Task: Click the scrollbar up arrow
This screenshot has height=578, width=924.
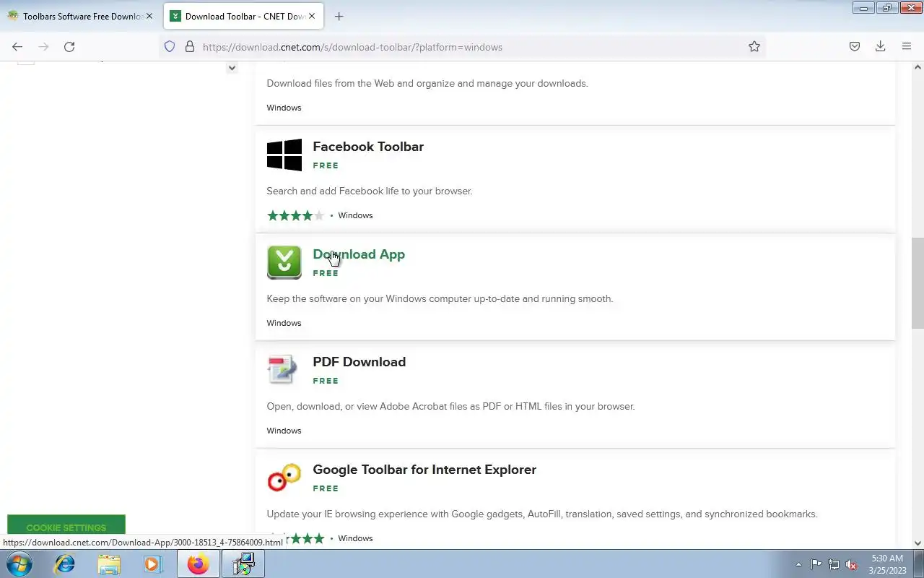Action: 918,67
